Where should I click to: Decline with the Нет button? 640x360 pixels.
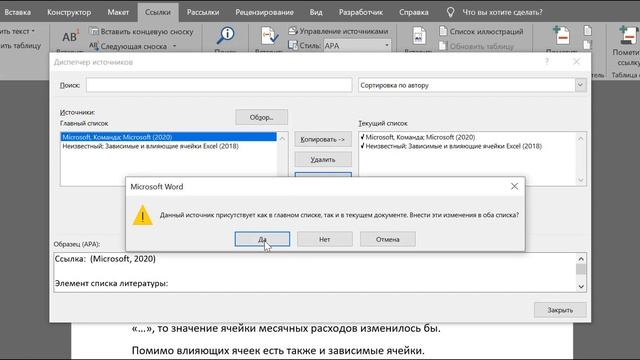[325, 239]
